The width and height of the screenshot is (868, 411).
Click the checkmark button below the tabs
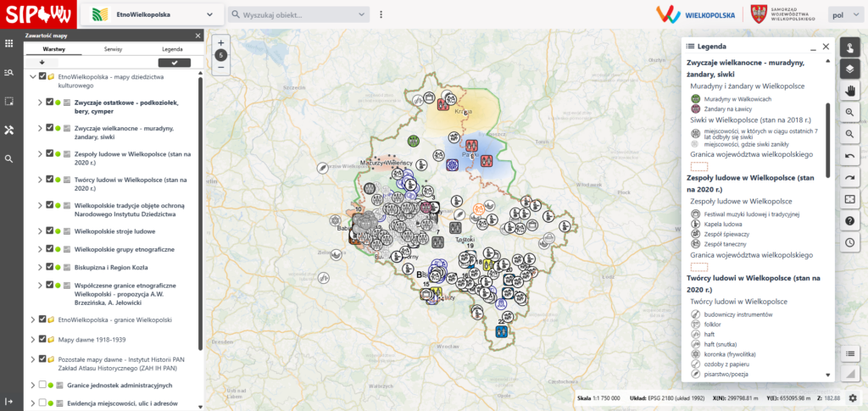point(175,63)
